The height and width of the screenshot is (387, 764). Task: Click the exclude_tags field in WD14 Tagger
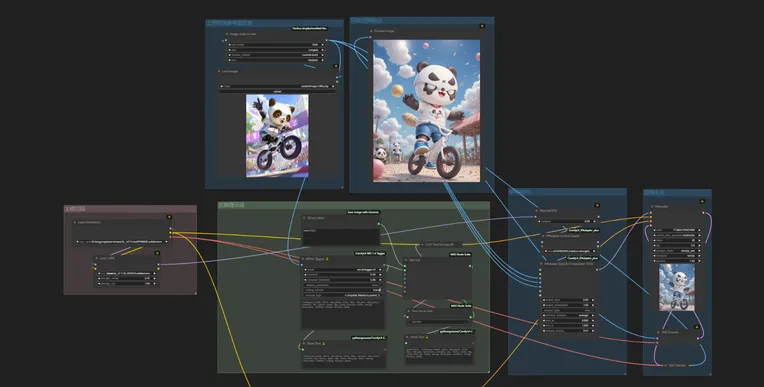[343, 295]
